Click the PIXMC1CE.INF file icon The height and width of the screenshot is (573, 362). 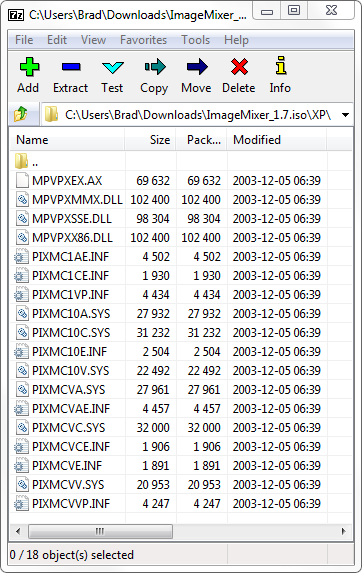click(x=21, y=275)
